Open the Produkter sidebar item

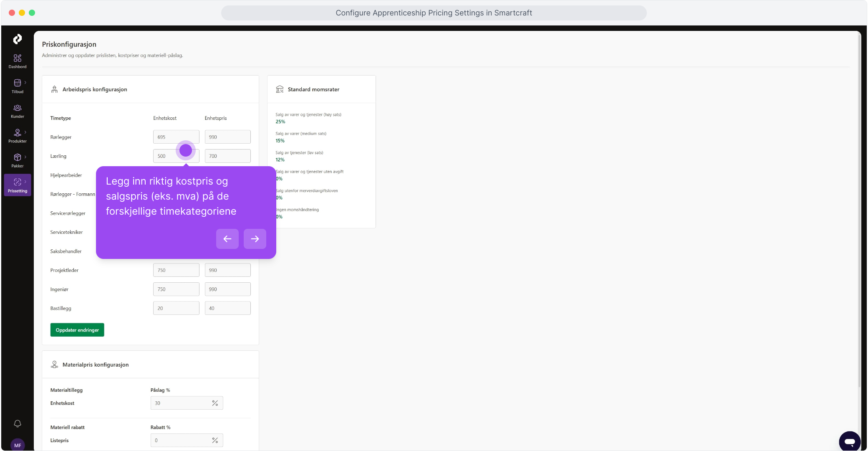pyautogui.click(x=17, y=136)
